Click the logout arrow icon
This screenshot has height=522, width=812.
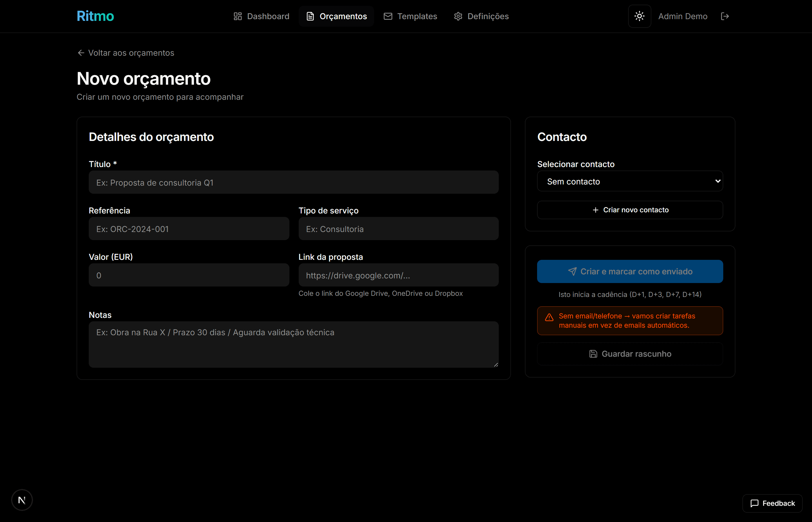click(x=724, y=16)
